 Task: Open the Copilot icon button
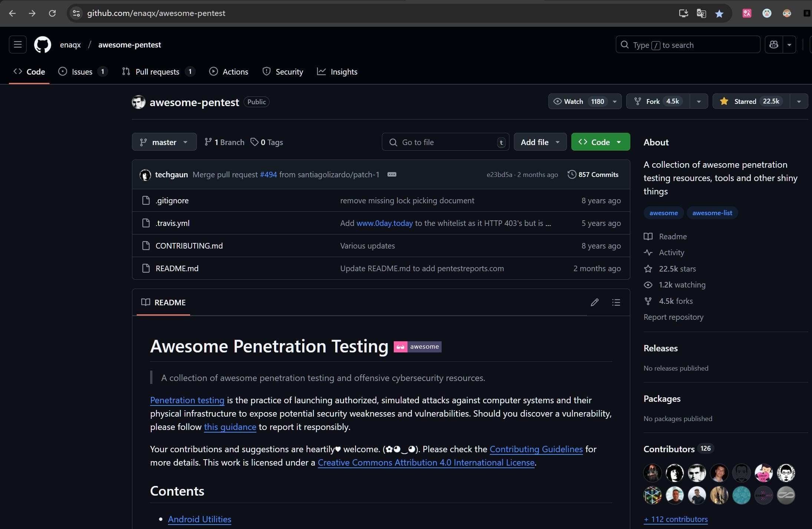click(x=774, y=45)
